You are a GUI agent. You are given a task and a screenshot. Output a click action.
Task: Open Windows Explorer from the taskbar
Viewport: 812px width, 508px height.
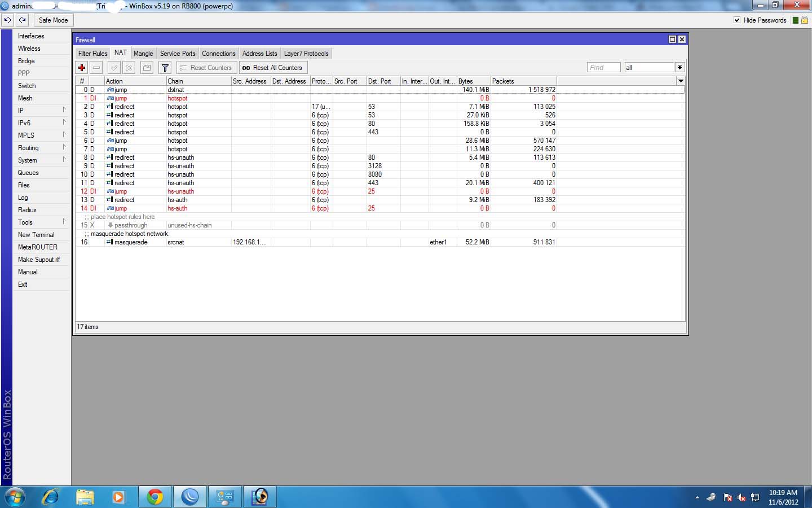click(x=85, y=497)
